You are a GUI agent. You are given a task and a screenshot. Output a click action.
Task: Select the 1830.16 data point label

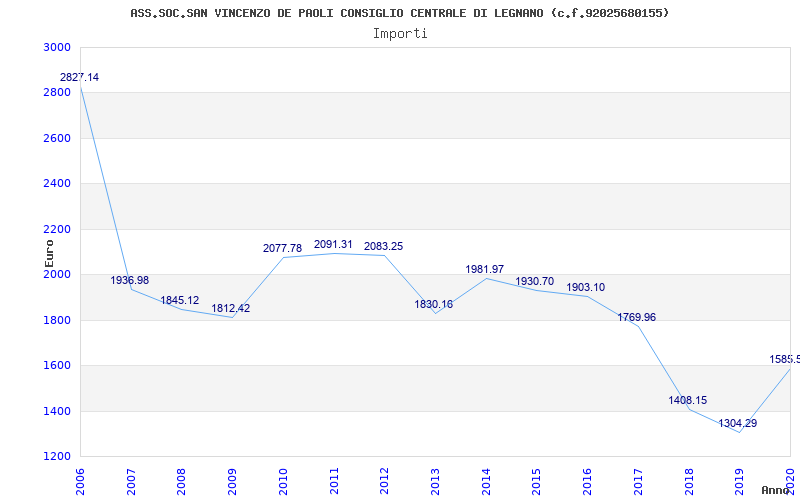433,305
